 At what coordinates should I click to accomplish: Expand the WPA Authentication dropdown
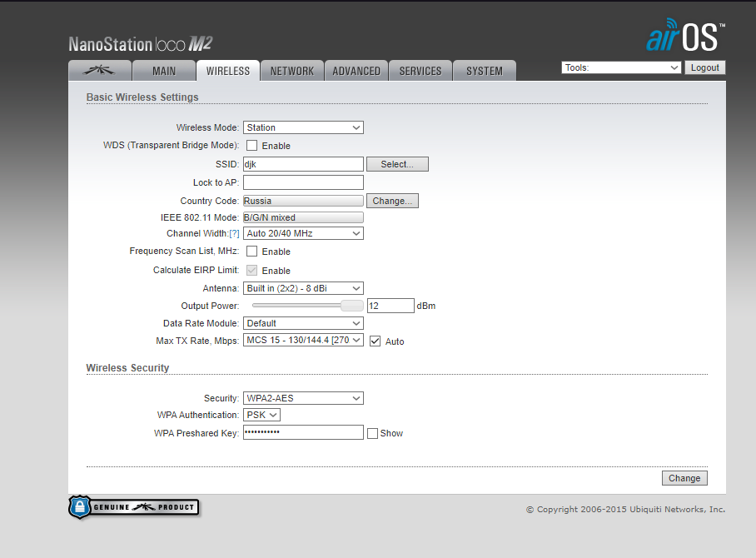[261, 415]
